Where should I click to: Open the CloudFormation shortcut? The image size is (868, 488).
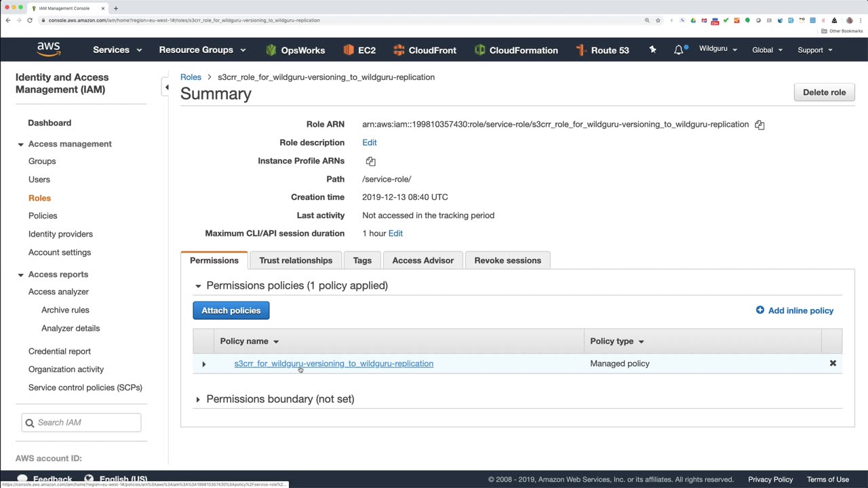(516, 50)
